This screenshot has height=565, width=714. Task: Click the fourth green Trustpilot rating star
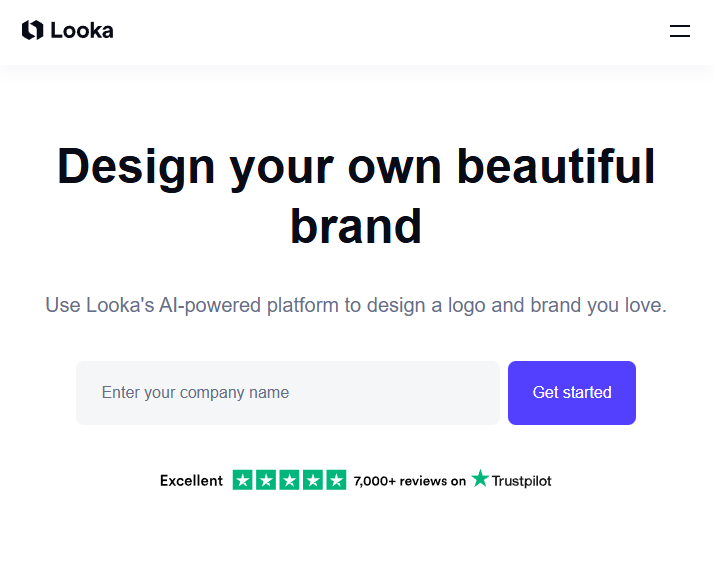[x=313, y=480]
